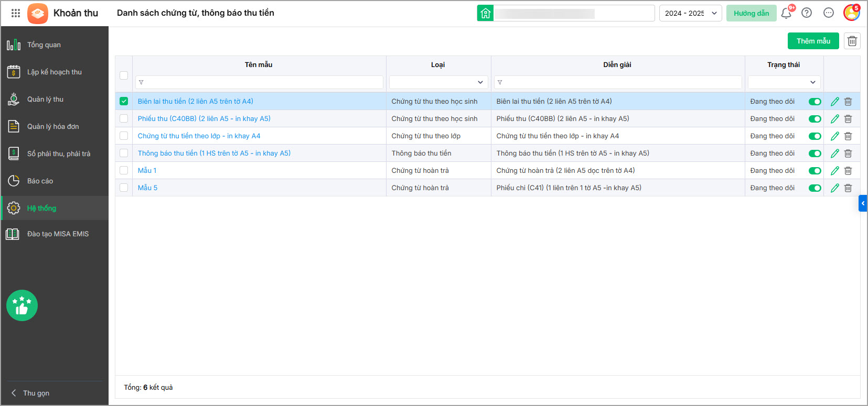
Task: Edit the Biên lai thu tiền template
Action: [x=835, y=102]
